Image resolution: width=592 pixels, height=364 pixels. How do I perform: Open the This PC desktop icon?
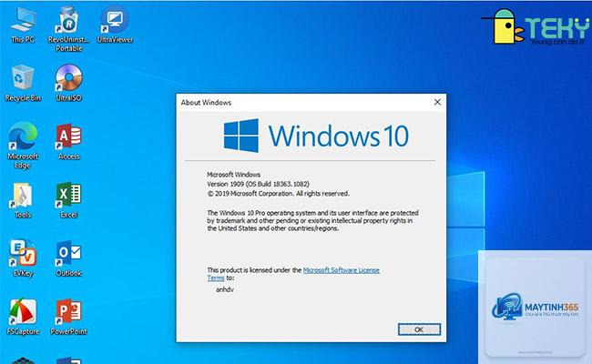click(x=23, y=25)
